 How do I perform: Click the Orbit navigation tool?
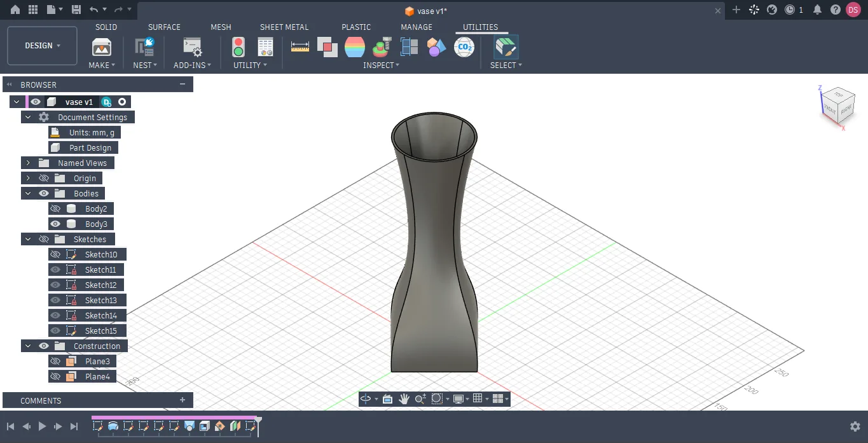[366, 399]
